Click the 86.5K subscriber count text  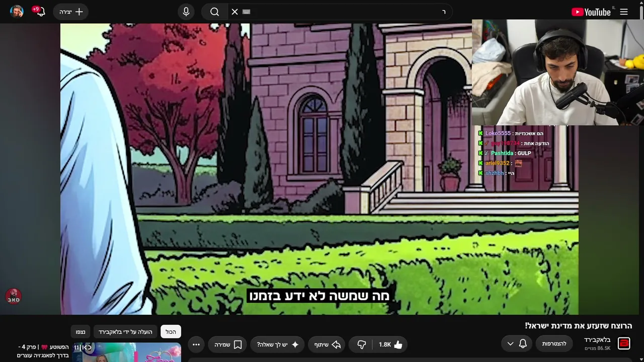[598, 348]
